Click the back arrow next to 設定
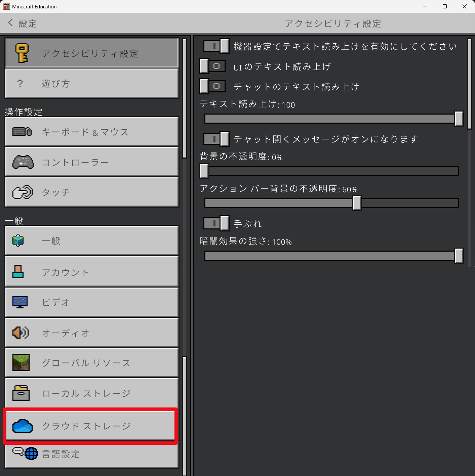Viewport: 475px width, 476px height. pos(10,23)
